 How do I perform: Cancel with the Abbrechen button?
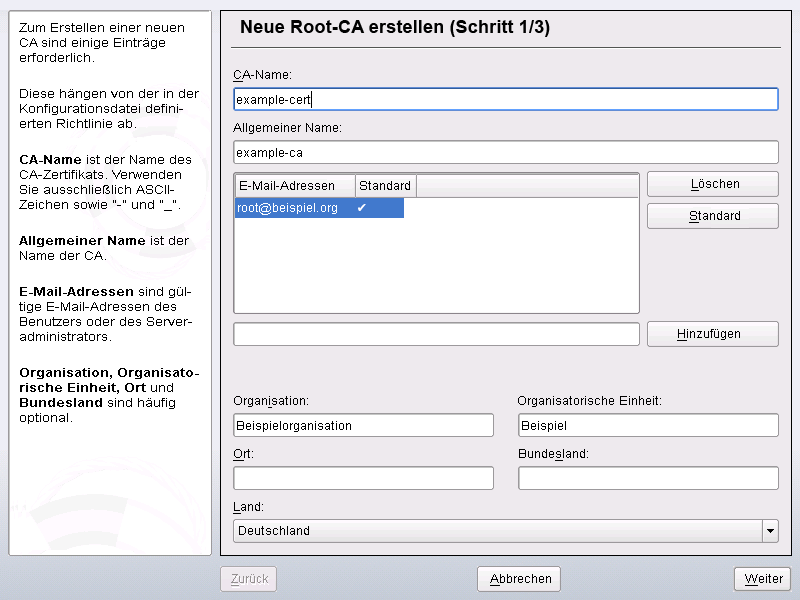pos(519,579)
